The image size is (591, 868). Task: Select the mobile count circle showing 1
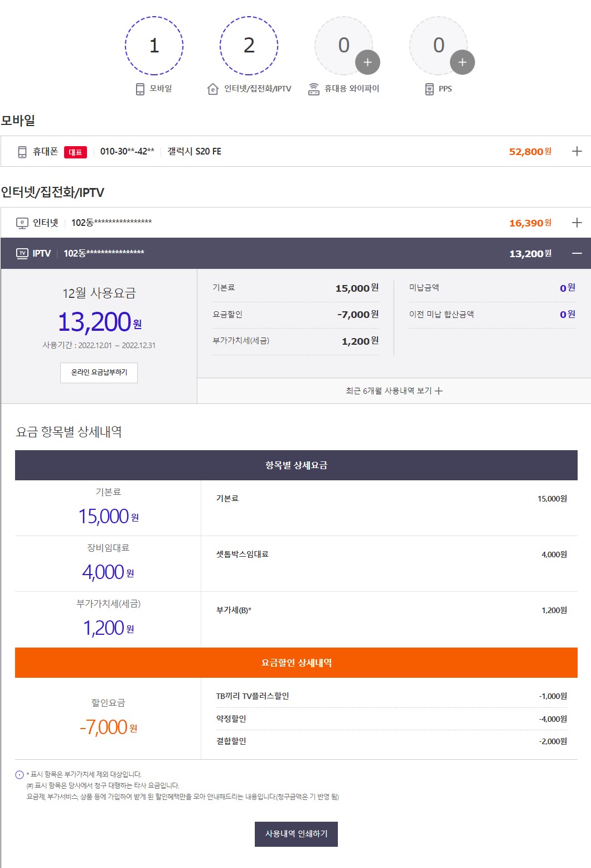tap(154, 46)
